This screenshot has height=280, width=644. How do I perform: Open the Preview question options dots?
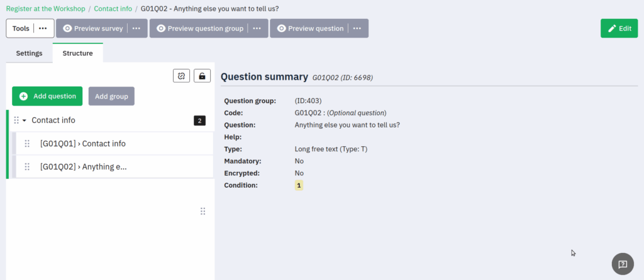tap(357, 28)
